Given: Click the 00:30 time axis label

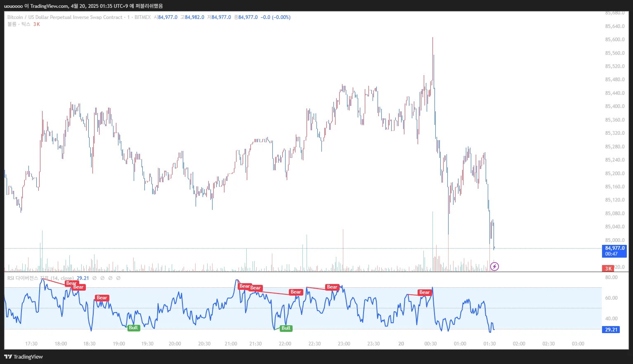Looking at the screenshot, I should [430, 344].
